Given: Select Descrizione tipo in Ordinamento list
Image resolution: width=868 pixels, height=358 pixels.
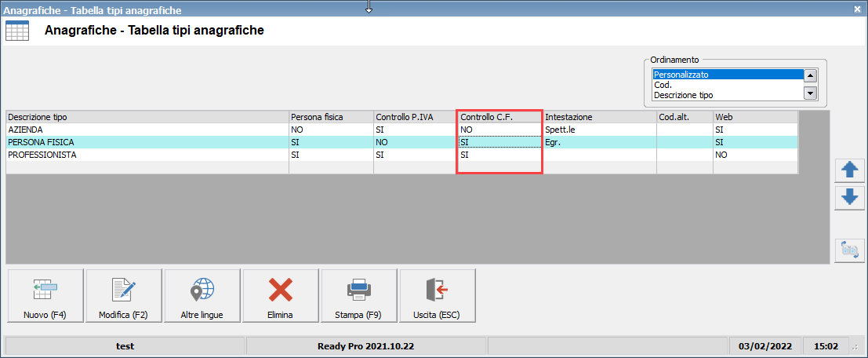Looking at the screenshot, I should pyautogui.click(x=728, y=95).
